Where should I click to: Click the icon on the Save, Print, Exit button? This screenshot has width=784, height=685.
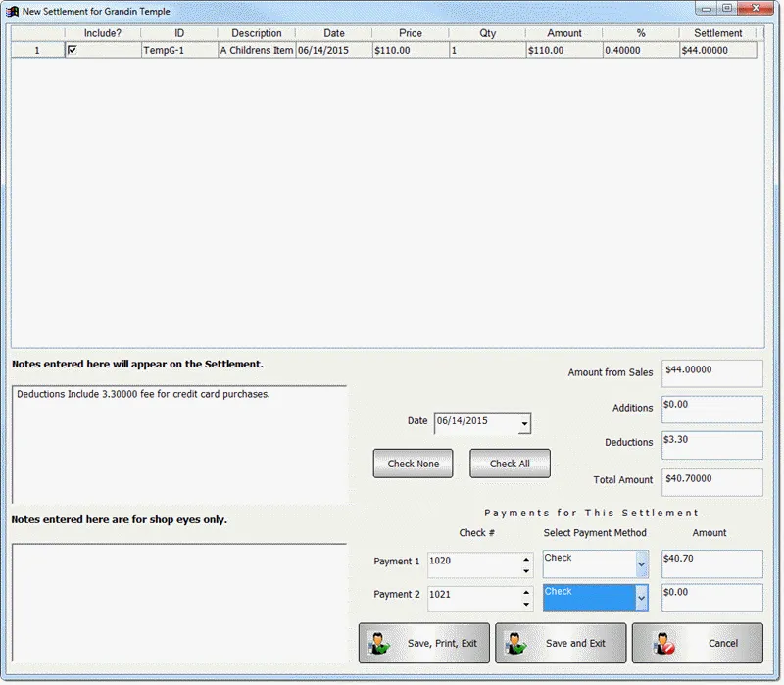tap(381, 643)
